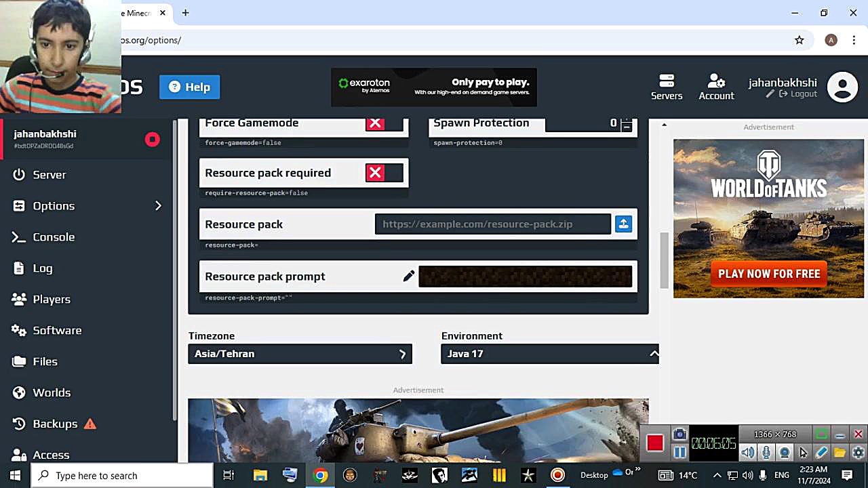
Task: Decrease Spawn Protection with minus stepper
Action: (x=626, y=127)
